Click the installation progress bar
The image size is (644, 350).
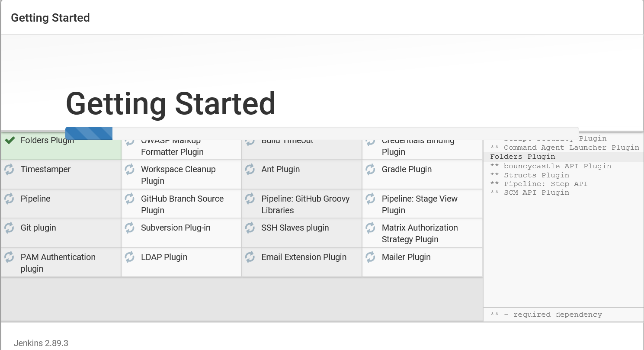[x=322, y=133]
